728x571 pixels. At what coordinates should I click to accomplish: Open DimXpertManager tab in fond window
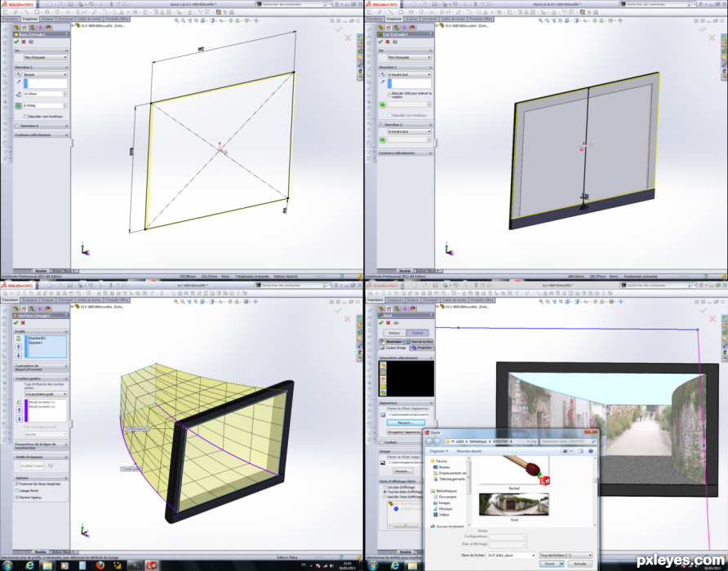[x=404, y=308]
